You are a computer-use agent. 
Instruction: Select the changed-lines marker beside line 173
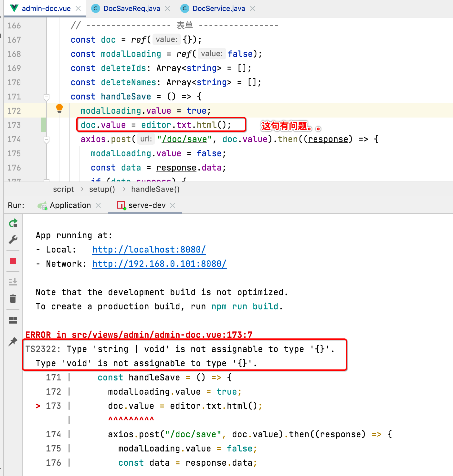(44, 125)
